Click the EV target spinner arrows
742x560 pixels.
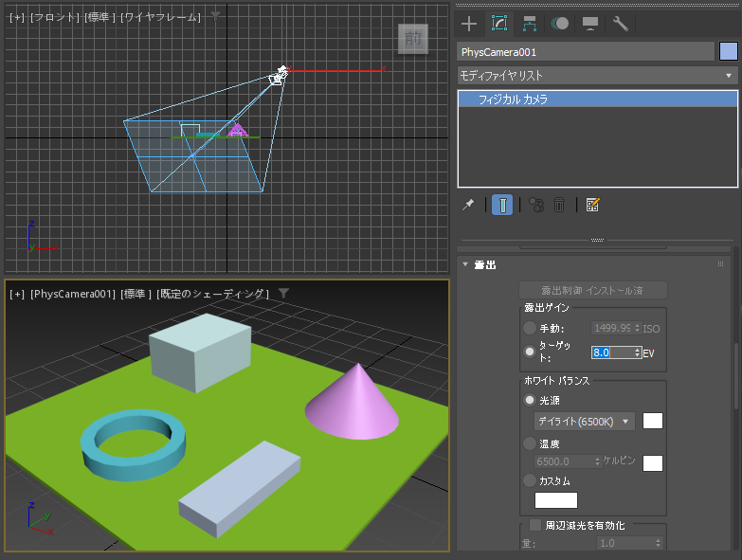pyautogui.click(x=638, y=352)
